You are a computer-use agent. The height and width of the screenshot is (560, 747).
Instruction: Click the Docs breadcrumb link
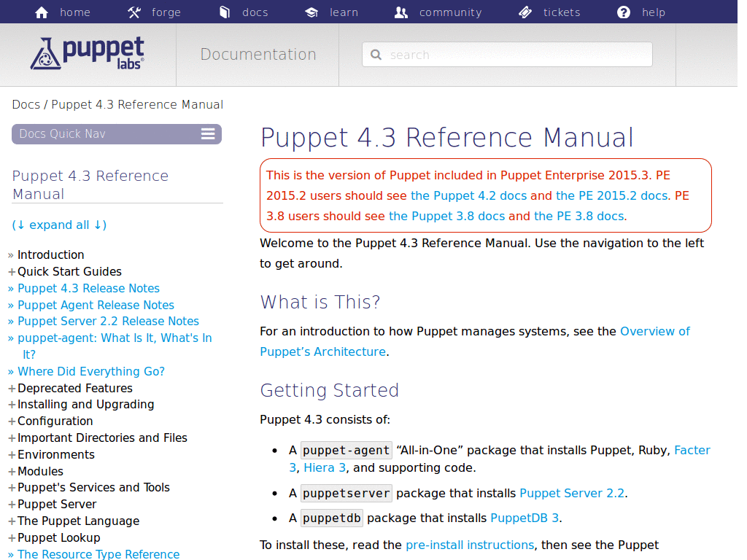click(x=26, y=105)
